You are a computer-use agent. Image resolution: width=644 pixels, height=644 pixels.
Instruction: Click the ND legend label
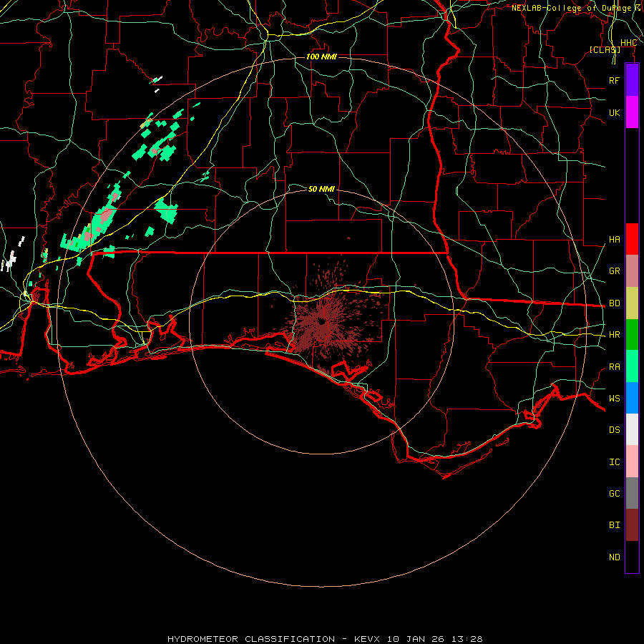click(x=614, y=557)
